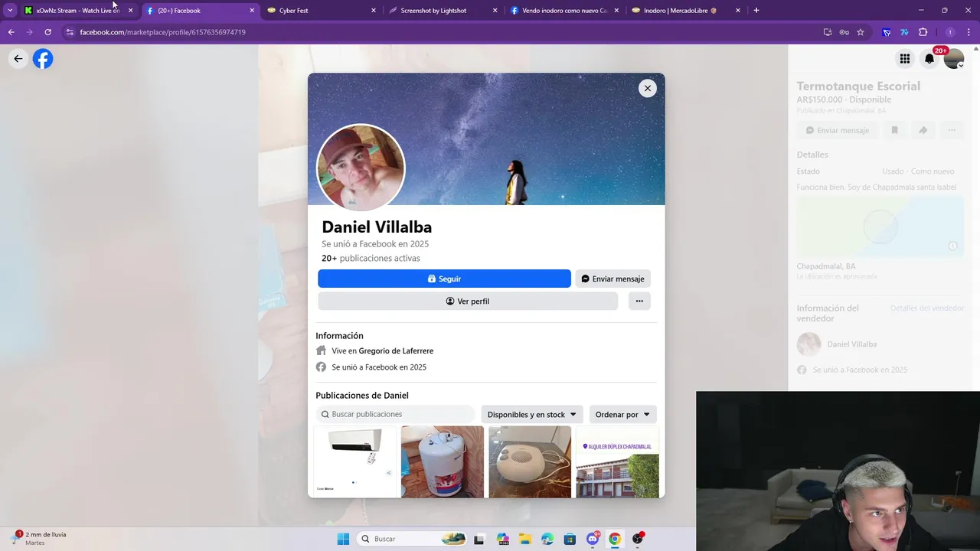View Daniel Villalba's profile picture
Image resolution: width=980 pixels, height=551 pixels.
tap(361, 167)
